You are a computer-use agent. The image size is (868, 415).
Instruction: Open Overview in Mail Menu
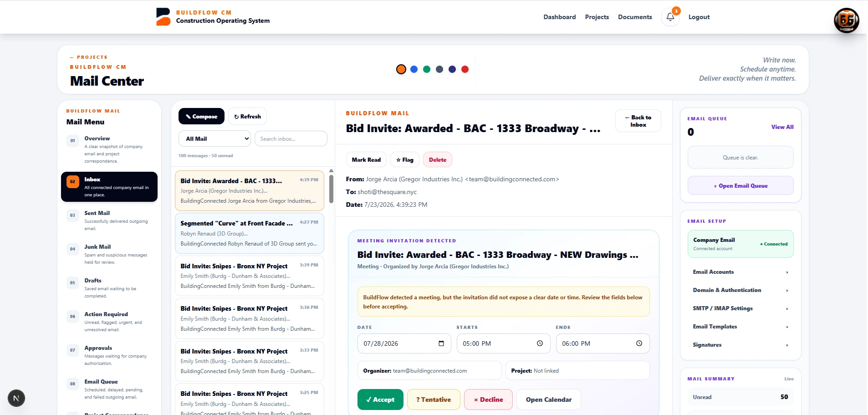click(109, 149)
